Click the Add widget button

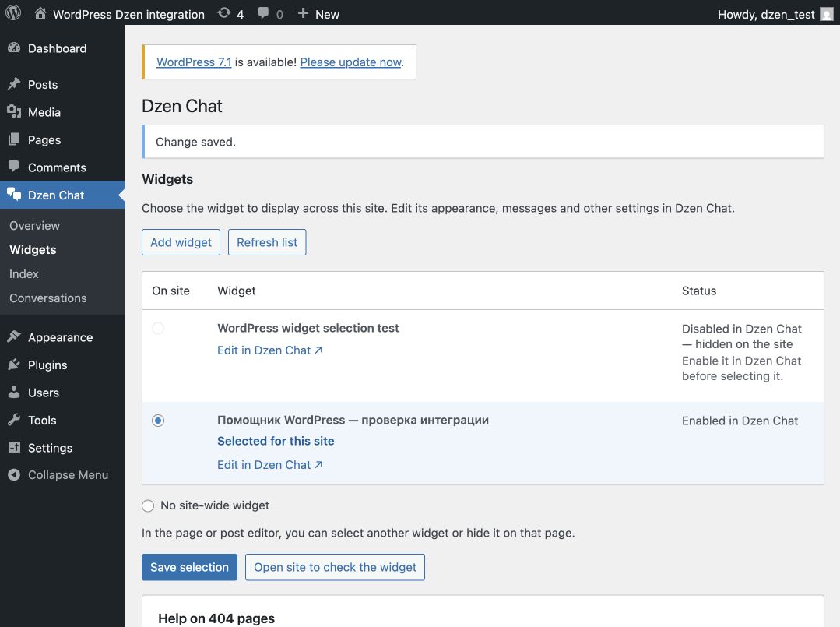[x=181, y=242]
